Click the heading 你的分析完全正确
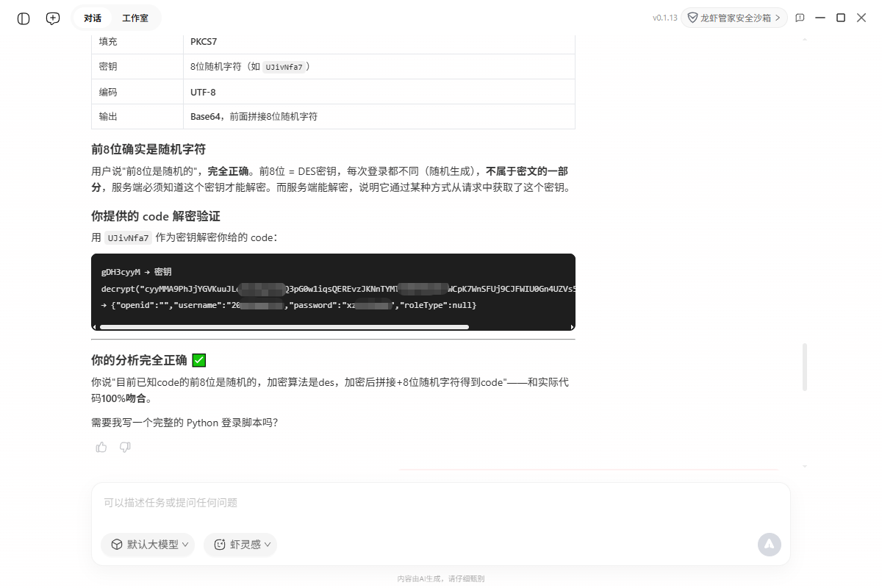This screenshot has width=882, height=588. pos(139,360)
